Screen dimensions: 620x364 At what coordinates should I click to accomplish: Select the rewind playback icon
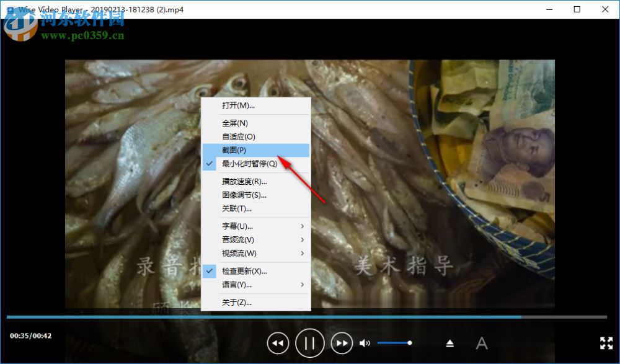(x=278, y=343)
